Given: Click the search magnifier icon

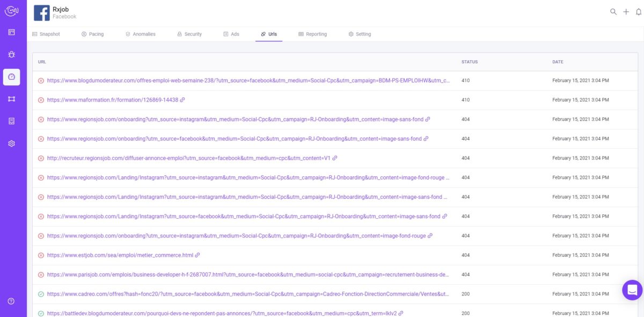Looking at the screenshot, I should [x=613, y=12].
